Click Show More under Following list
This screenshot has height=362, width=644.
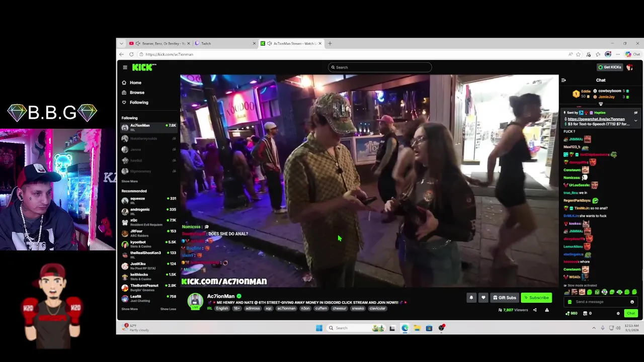click(129, 182)
